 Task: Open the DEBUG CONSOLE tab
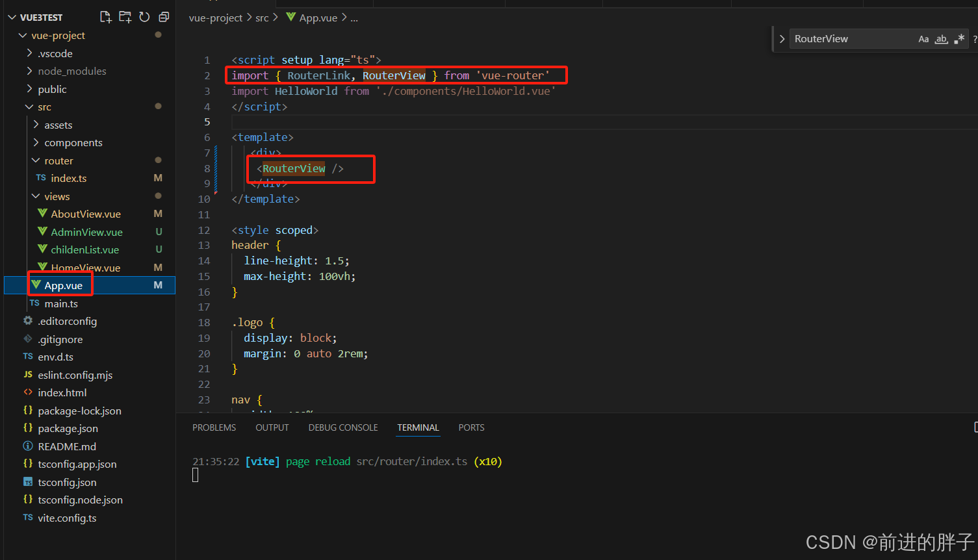point(343,427)
